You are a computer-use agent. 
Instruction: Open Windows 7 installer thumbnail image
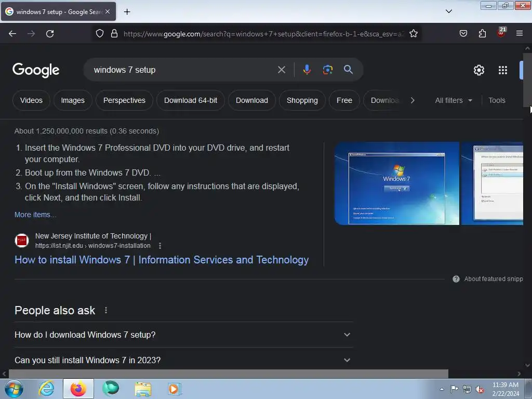coord(396,183)
